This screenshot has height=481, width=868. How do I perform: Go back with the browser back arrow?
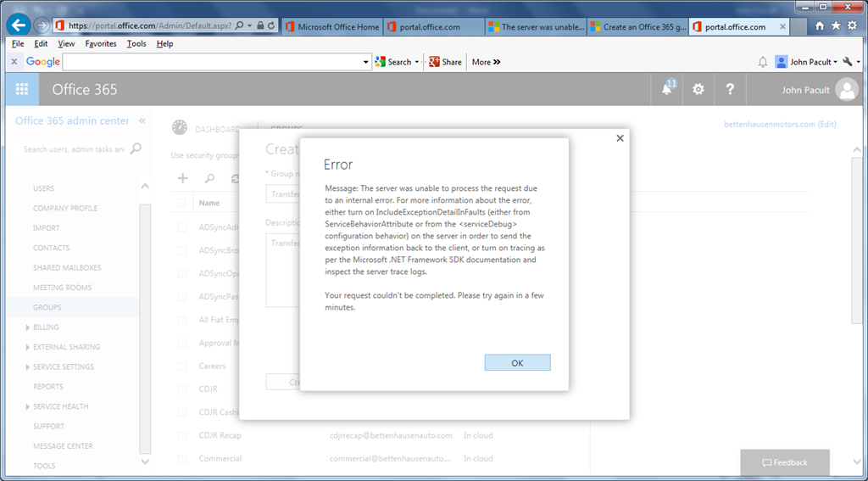[x=20, y=25]
